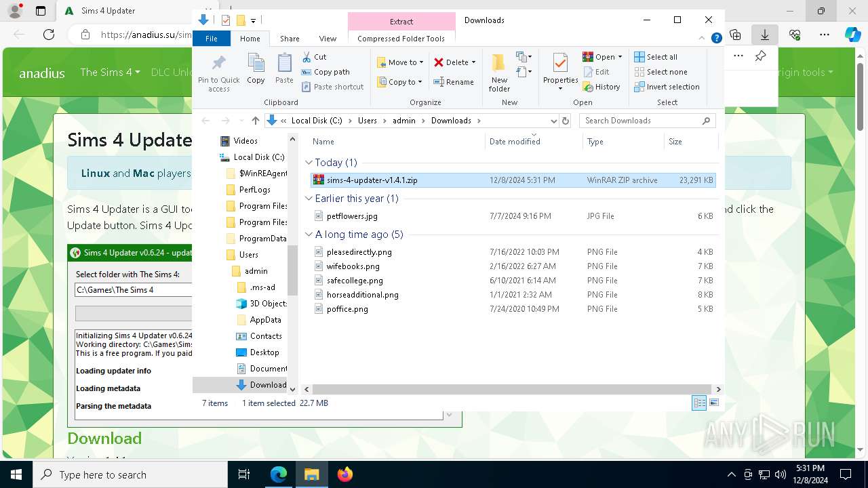Screen dimensions: 868x488
Task: Click Task View taskbar icon
Action: point(244,474)
